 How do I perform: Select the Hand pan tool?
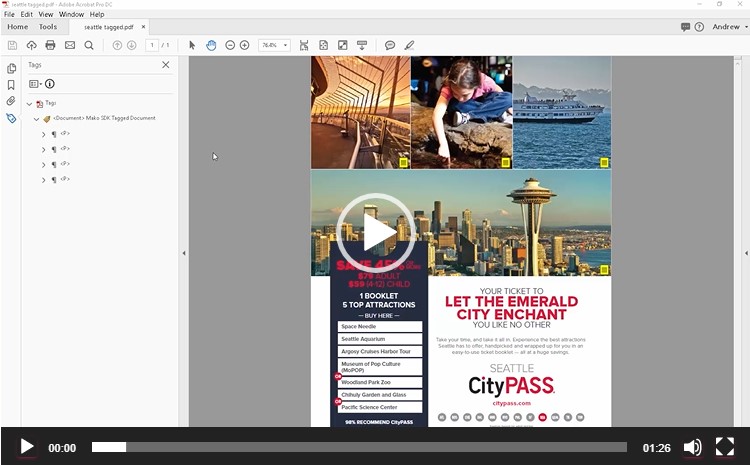pos(211,45)
